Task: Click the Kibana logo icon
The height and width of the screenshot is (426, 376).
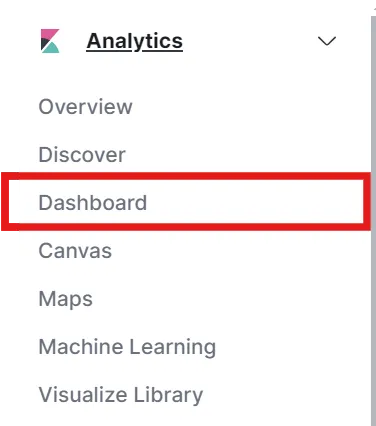Action: tap(50, 41)
